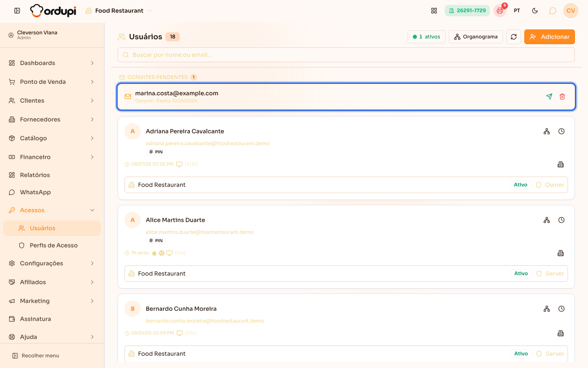This screenshot has width=588, height=368.
Task: Expand the Clientes menu
Action: [52, 101]
